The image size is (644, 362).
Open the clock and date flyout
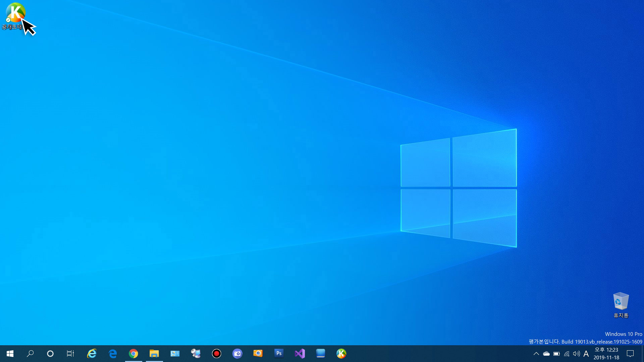(606, 354)
